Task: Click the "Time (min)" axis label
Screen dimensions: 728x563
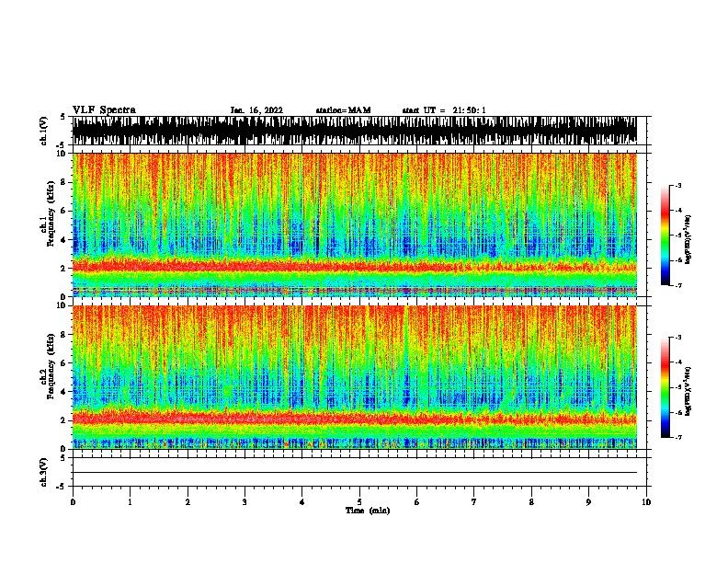Action: point(368,511)
